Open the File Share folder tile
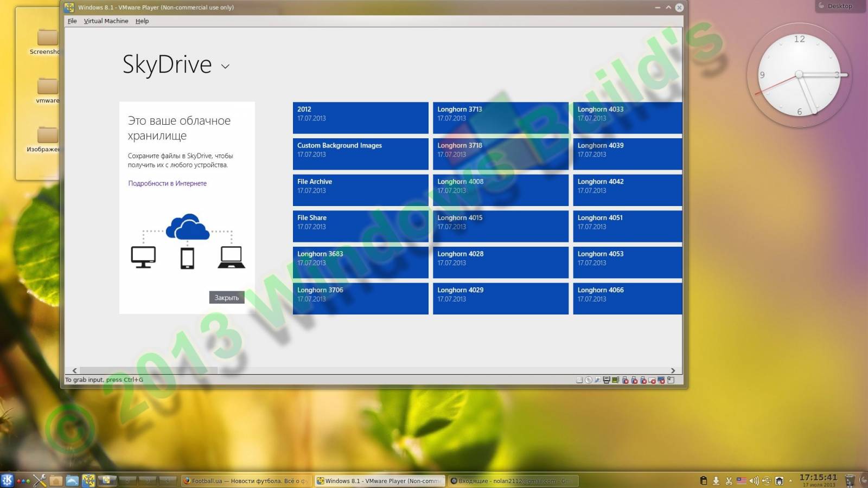868x488 pixels. (360, 226)
